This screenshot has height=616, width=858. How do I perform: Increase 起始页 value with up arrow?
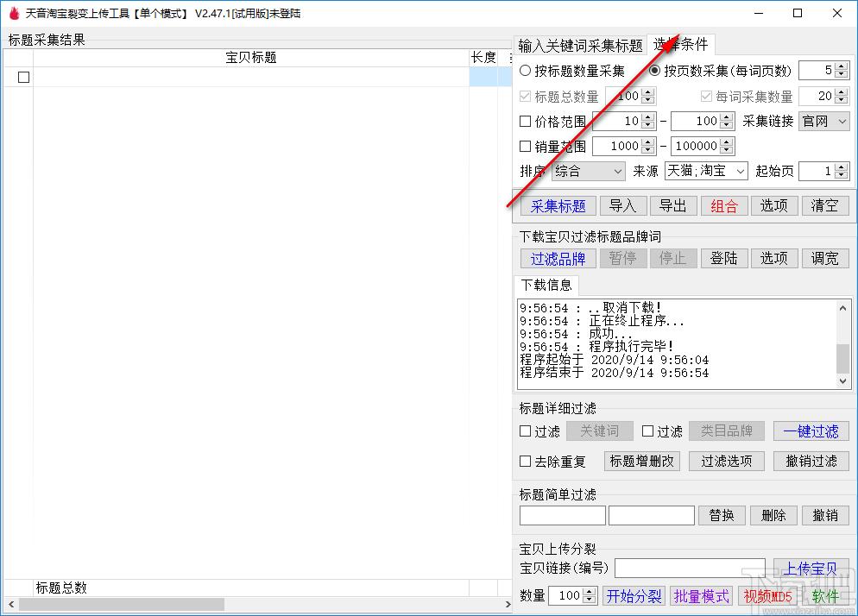pos(842,167)
